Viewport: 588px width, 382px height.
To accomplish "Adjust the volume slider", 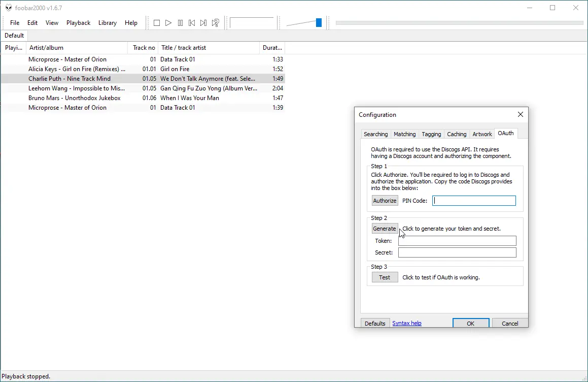I will tap(319, 23).
